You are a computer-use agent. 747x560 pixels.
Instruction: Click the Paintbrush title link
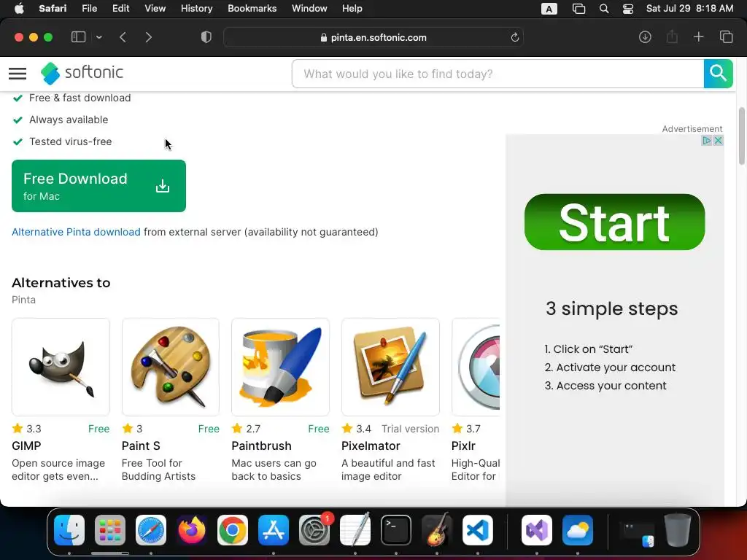[262, 446]
